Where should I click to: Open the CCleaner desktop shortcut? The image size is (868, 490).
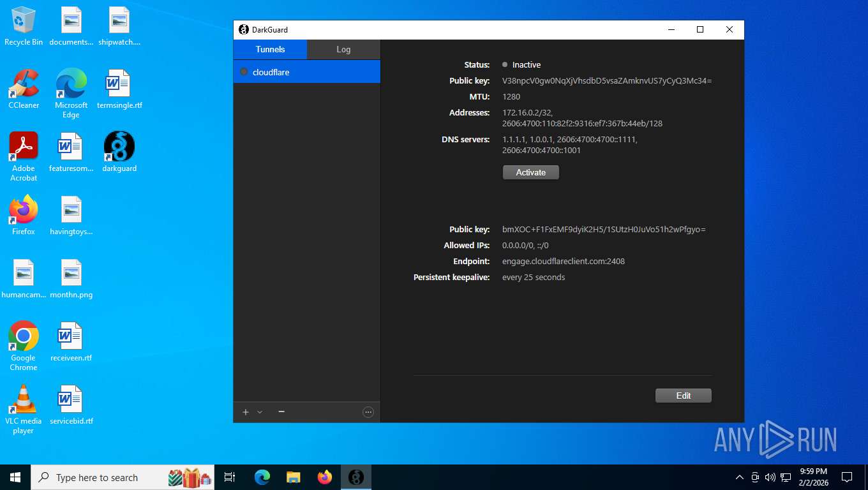click(24, 89)
